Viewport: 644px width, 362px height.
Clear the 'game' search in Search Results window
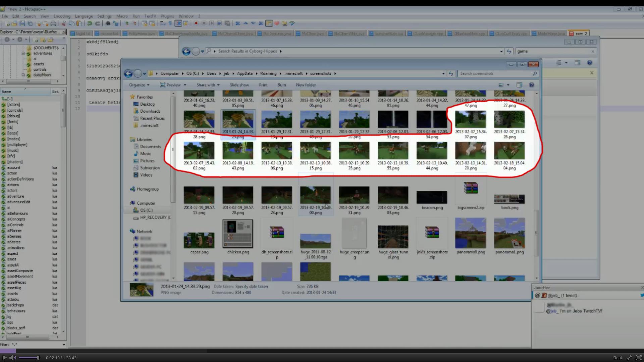click(593, 51)
